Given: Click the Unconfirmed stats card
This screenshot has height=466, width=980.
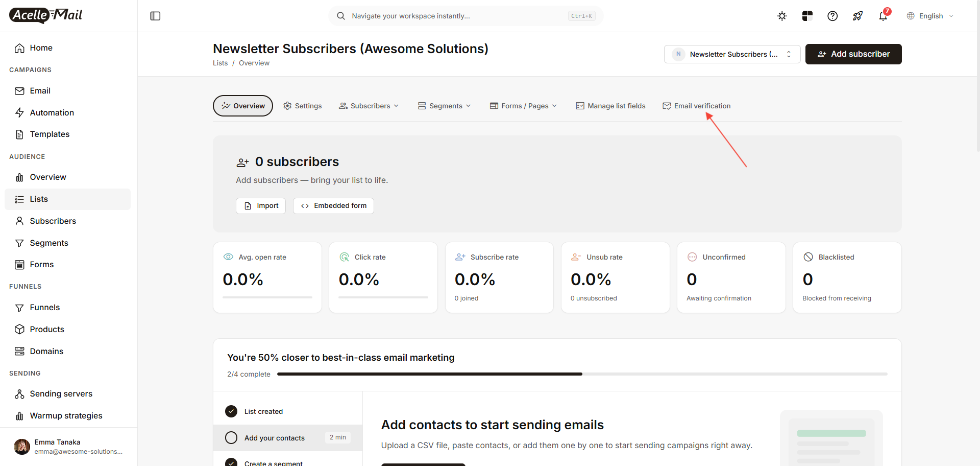Looking at the screenshot, I should 731,277.
